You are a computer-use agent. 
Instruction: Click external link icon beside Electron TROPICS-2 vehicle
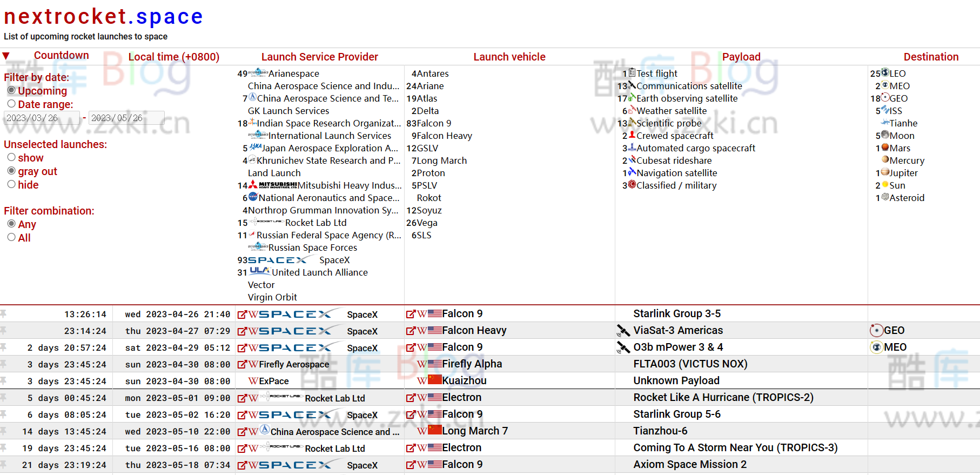click(411, 398)
